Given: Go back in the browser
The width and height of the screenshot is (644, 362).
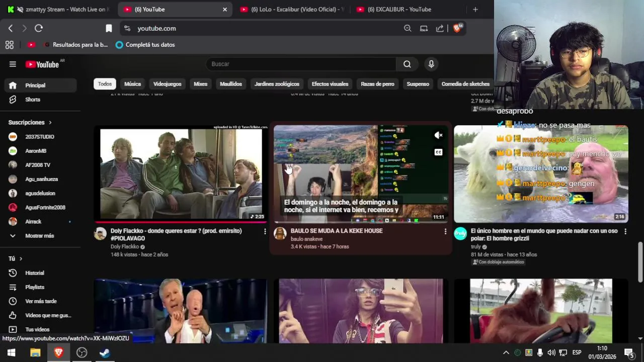Looking at the screenshot, I should pyautogui.click(x=11, y=28).
